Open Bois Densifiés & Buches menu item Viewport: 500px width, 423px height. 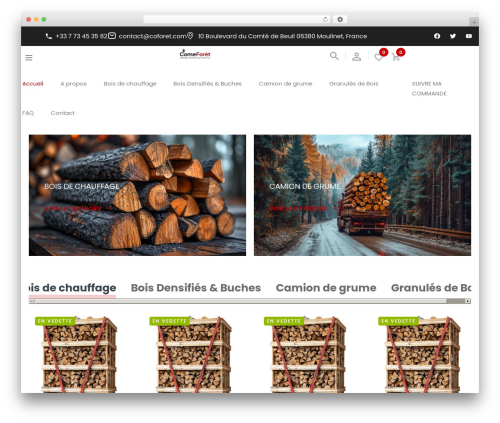tap(208, 84)
